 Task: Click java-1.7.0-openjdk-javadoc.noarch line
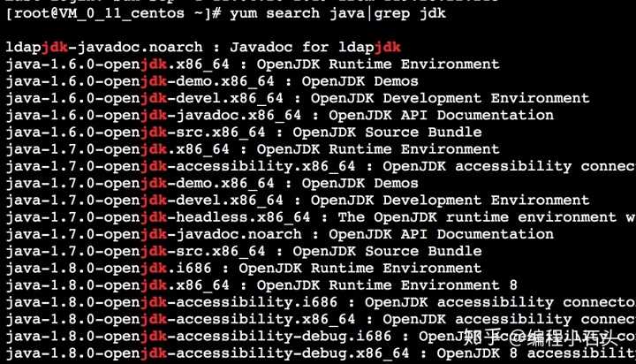pyautogui.click(x=280, y=234)
